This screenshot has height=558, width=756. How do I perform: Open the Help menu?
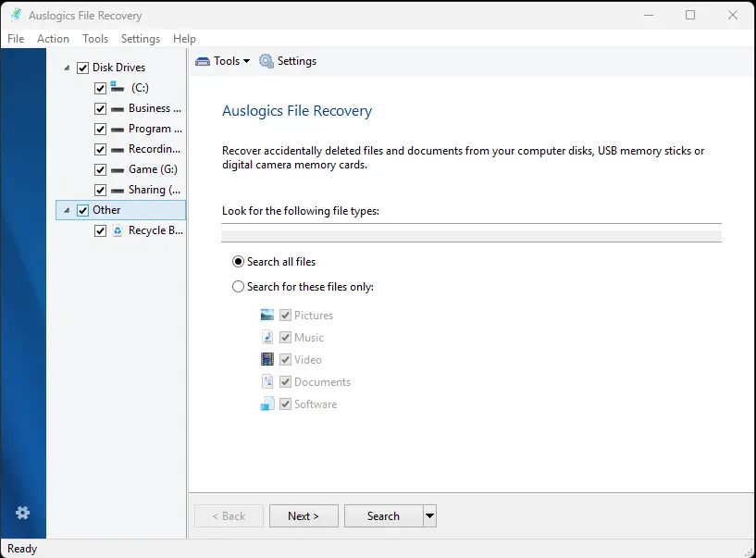[184, 39]
